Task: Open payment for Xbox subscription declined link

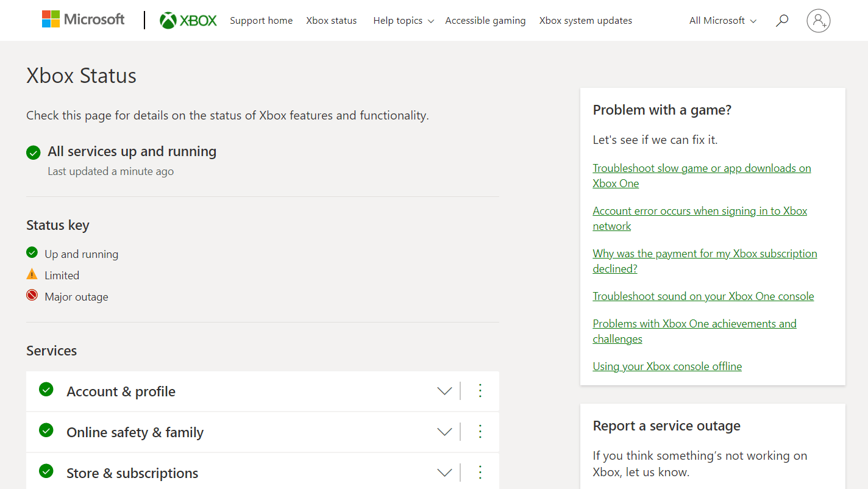Action: point(705,261)
